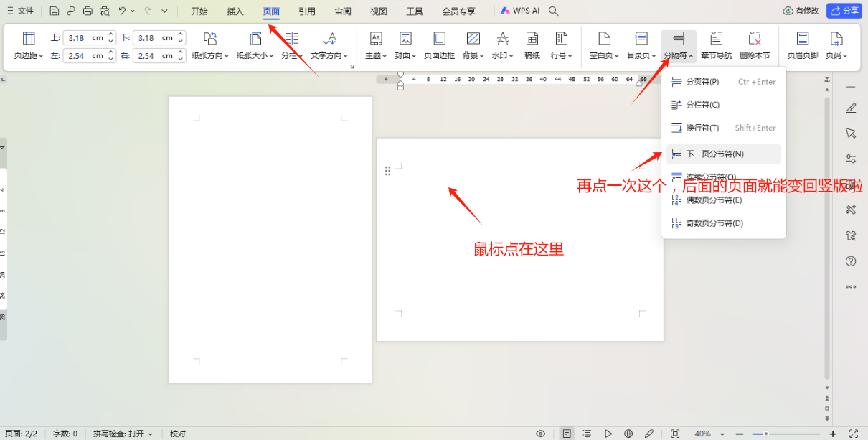This screenshot has height=440, width=868.
Task: Expand the quick access toolbar customize chevron
Action: pyautogui.click(x=165, y=11)
